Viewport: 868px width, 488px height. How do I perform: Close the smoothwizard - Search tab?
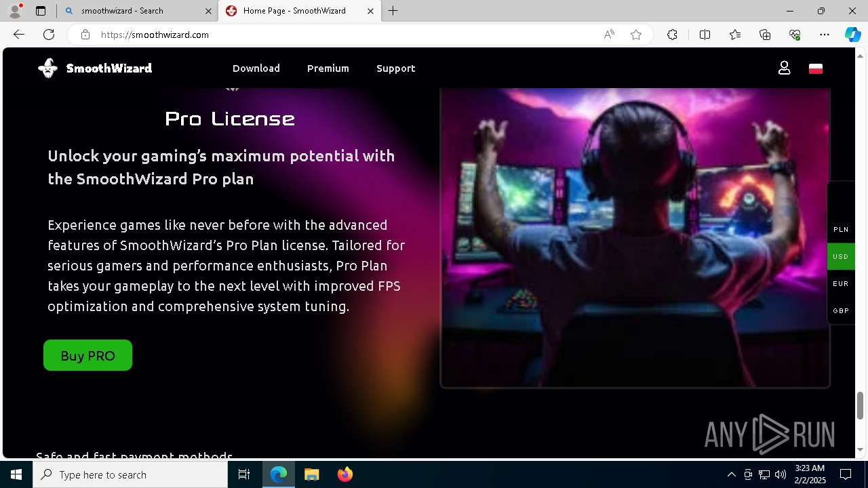[x=208, y=11]
